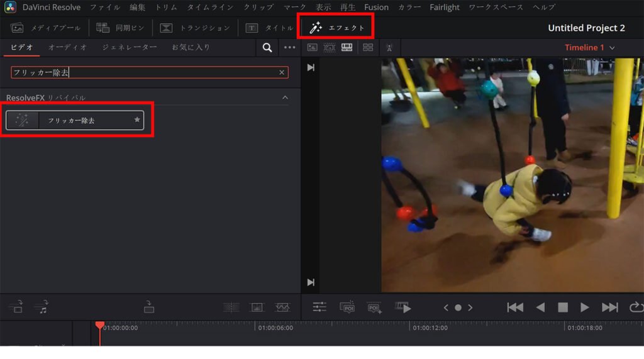Image resolution: width=644 pixels, height=359 pixels.
Task: Clear the effect search field text
Action: 282,72
